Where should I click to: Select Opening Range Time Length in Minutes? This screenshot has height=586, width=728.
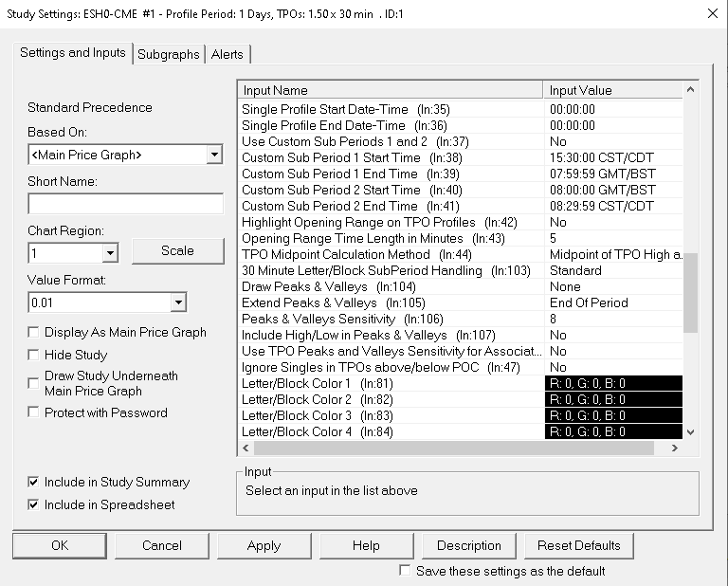pos(460,239)
